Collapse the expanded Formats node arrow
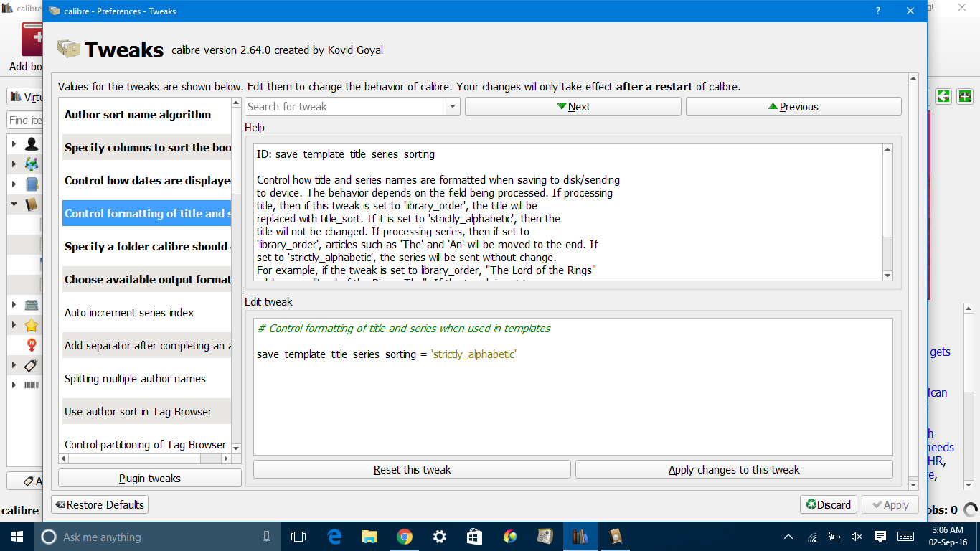This screenshot has height=551, width=980. (14, 204)
